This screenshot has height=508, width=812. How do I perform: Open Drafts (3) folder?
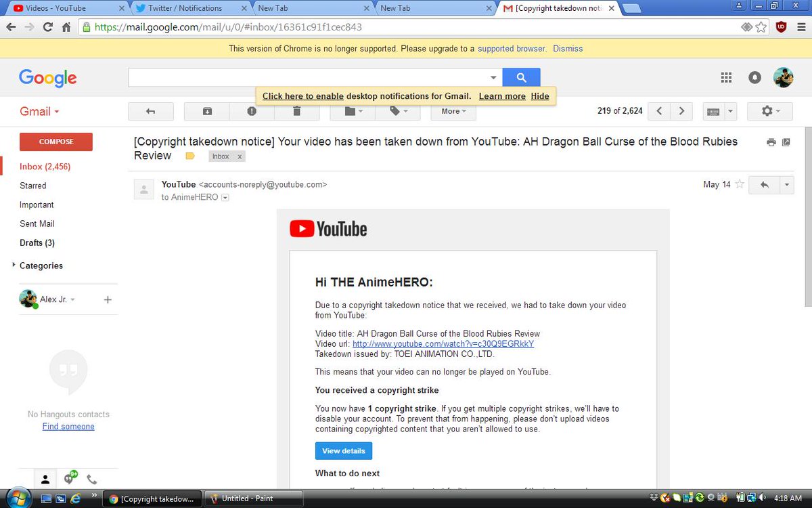pos(37,242)
